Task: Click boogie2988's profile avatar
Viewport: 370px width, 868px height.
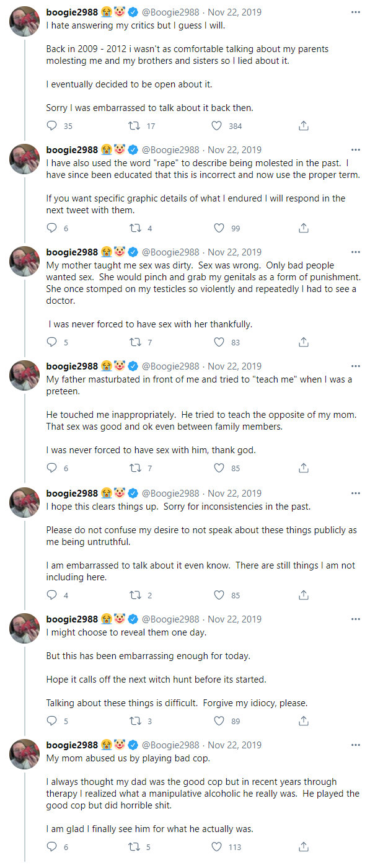Action: (x=24, y=20)
